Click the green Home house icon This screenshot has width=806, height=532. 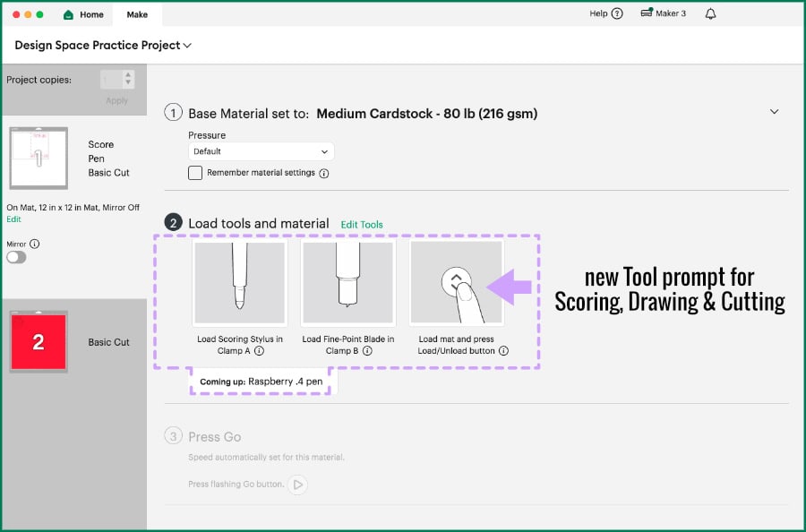pyautogui.click(x=68, y=14)
